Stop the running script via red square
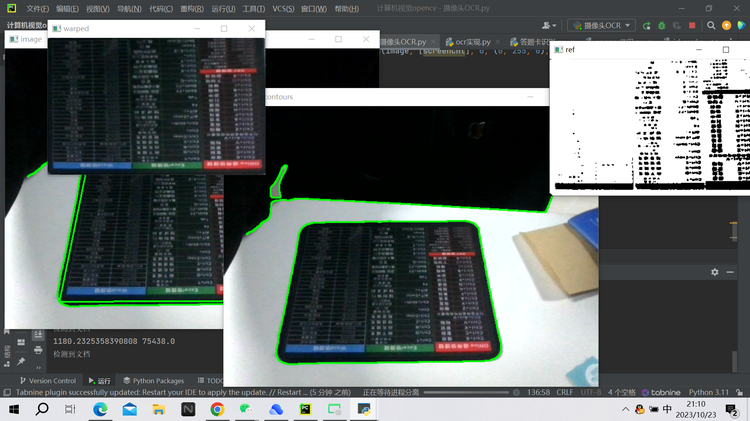Viewport: 750px width, 421px height. (x=692, y=25)
